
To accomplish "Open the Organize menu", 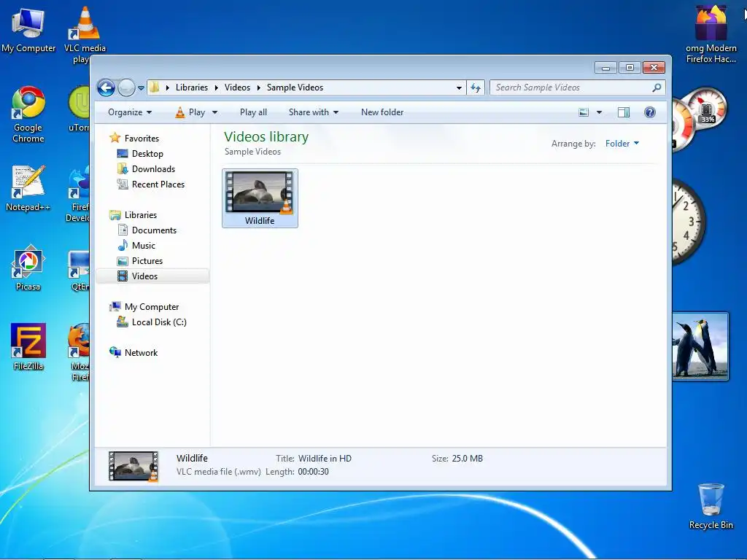I will click(130, 112).
